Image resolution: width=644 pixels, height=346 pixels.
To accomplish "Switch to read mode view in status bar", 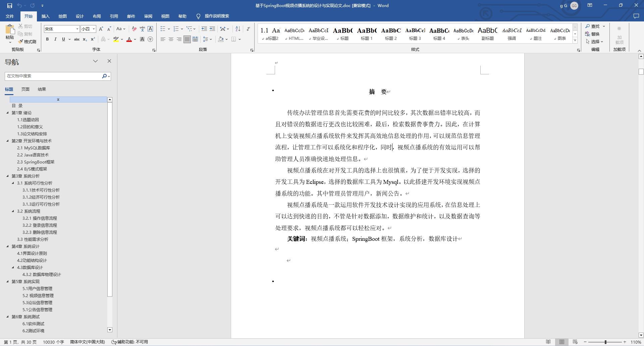I will pos(548,342).
